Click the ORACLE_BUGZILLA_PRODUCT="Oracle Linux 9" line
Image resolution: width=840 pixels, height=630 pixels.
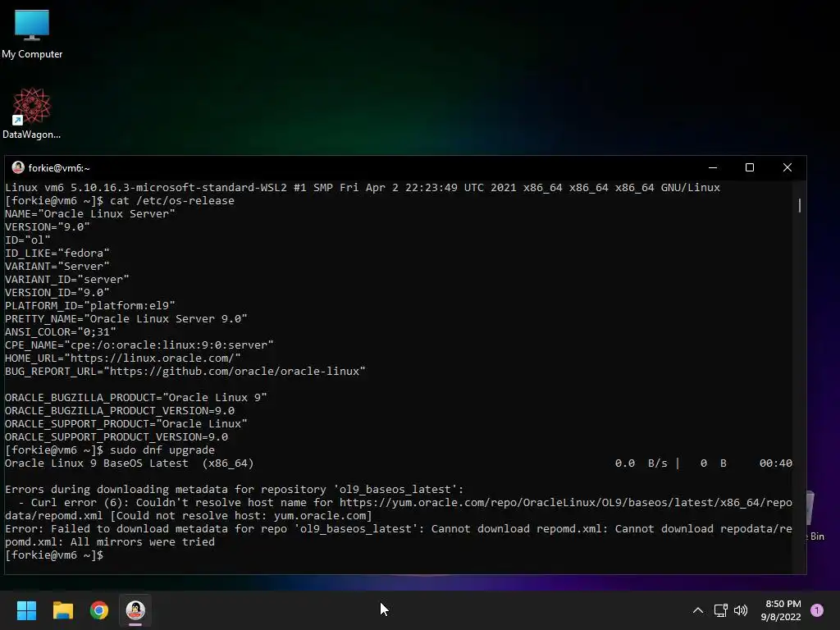click(136, 398)
